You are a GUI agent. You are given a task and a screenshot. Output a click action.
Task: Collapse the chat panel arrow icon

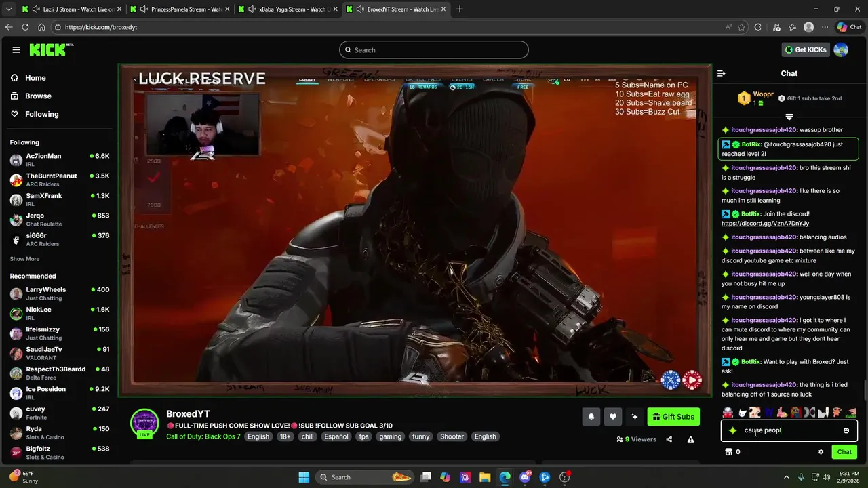pyautogui.click(x=722, y=73)
